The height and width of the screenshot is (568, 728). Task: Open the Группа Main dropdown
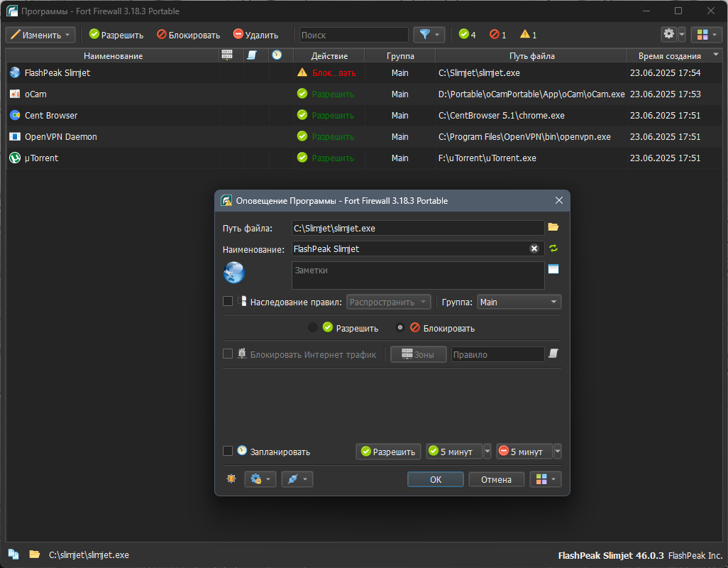coord(519,302)
